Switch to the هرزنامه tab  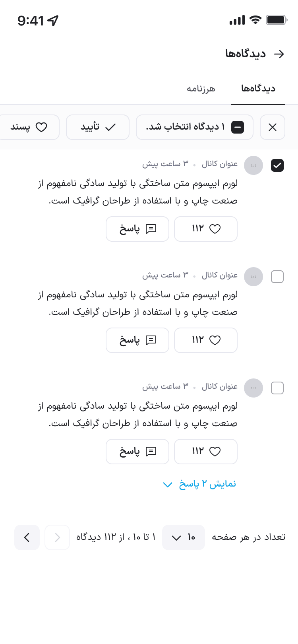[x=201, y=88]
